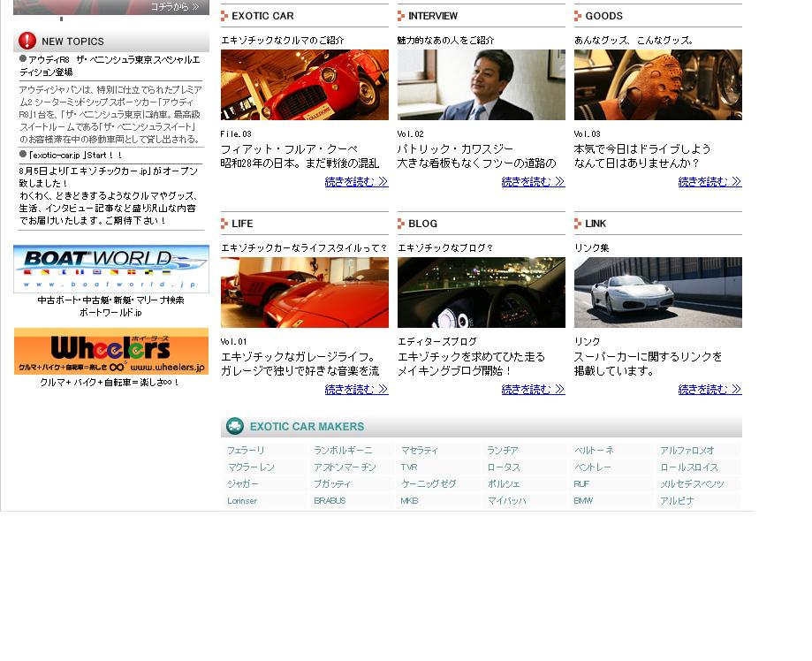Click the orange marker beside GOODS heading
This screenshot has width=812, height=661.
pos(578,16)
